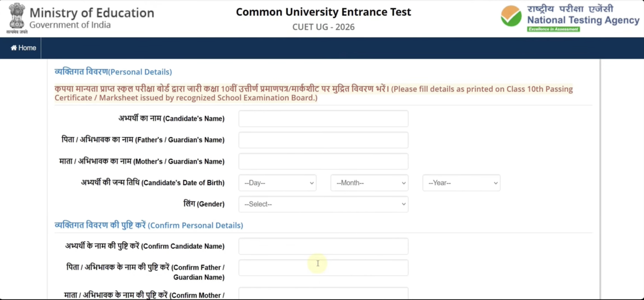Click the Personal Details section heading

click(113, 71)
